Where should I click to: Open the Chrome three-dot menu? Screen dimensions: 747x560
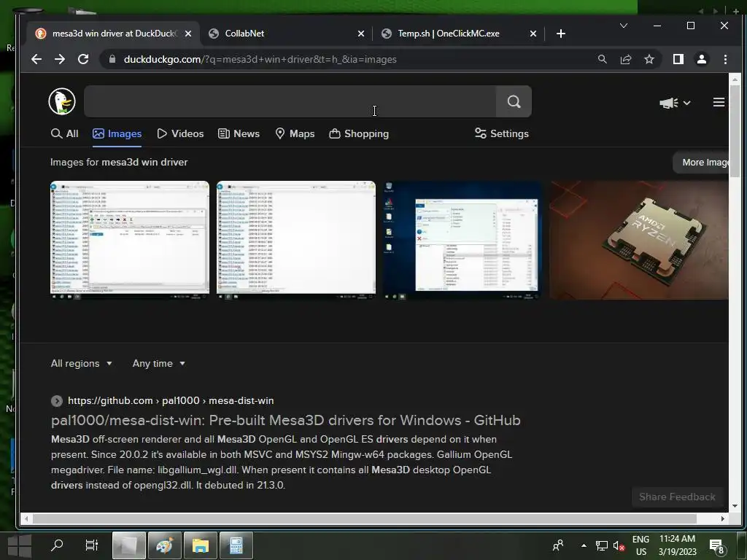coord(725,59)
